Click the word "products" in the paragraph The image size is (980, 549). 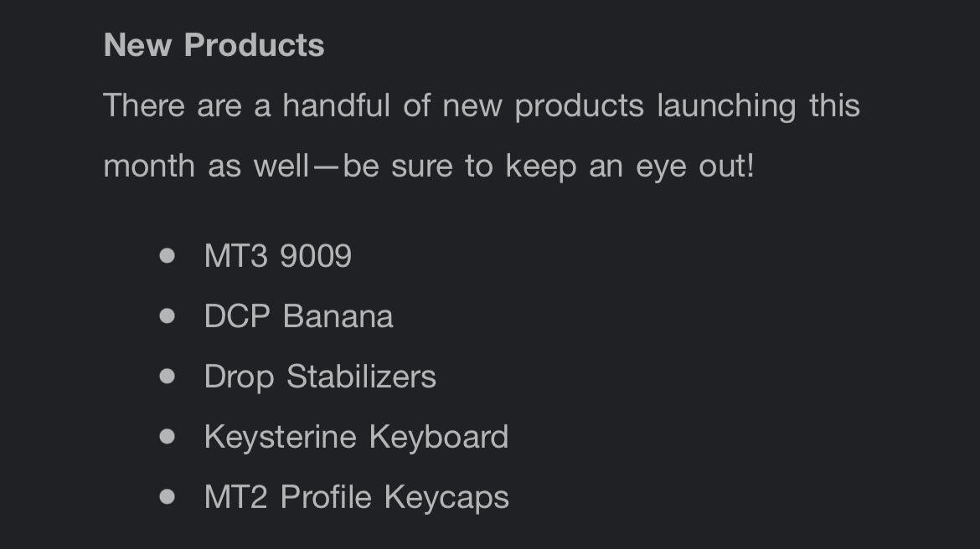(580, 106)
